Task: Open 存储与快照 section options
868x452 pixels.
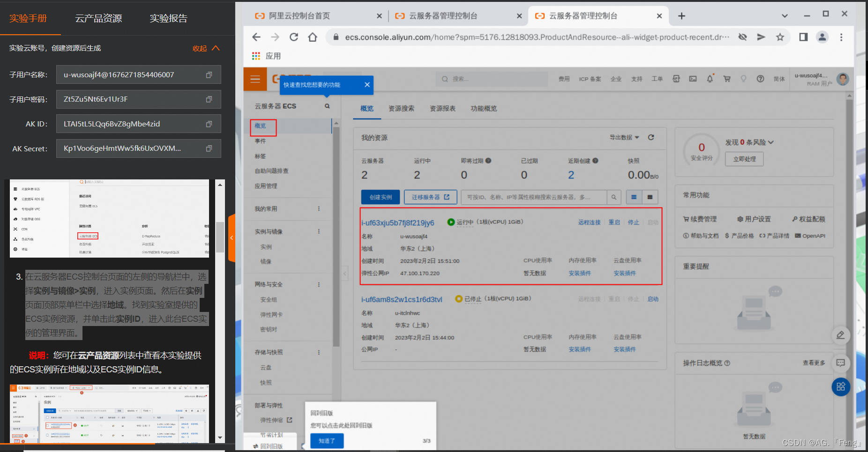Action: (x=319, y=352)
